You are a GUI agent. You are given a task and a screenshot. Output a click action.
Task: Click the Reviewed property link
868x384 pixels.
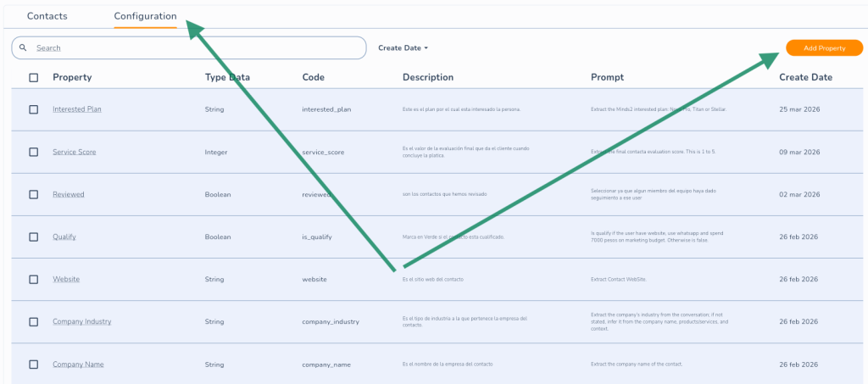coord(69,194)
